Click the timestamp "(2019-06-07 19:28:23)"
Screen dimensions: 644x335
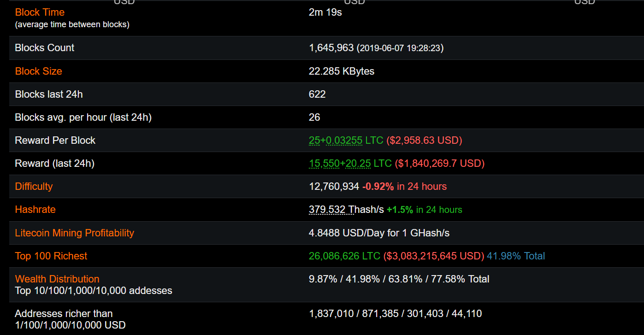point(400,48)
